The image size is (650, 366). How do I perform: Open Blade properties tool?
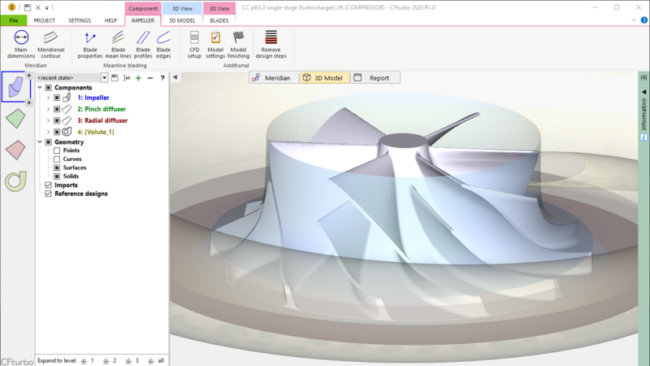(90, 44)
